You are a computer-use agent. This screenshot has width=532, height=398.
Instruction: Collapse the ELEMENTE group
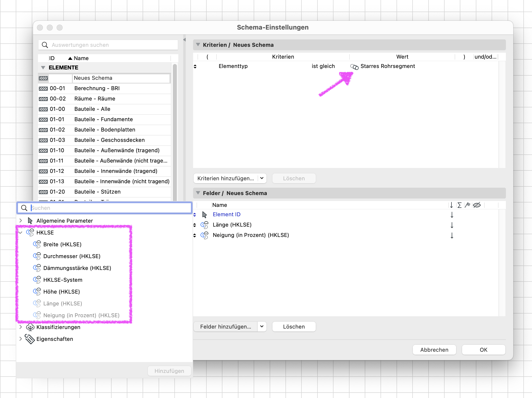pos(43,67)
